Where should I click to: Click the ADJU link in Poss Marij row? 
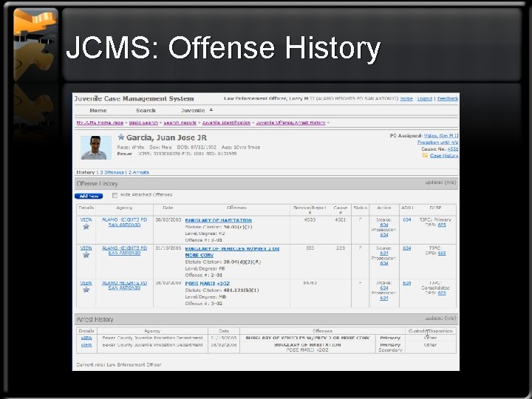pyautogui.click(x=407, y=283)
